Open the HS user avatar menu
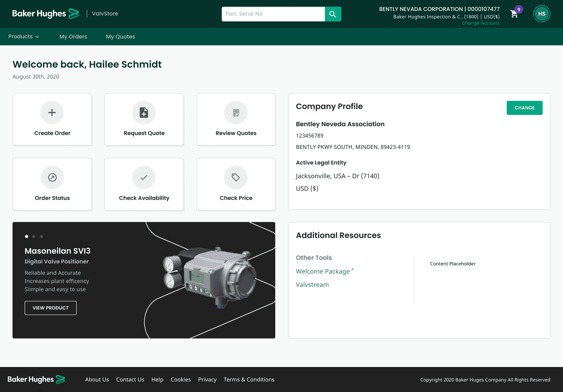Screen dimensions: 563x392 pos(541,14)
